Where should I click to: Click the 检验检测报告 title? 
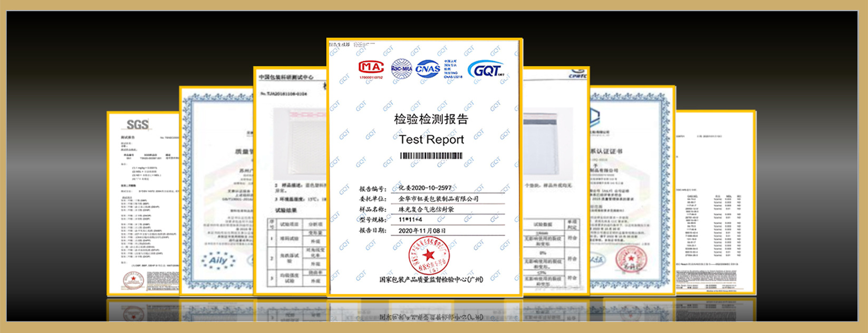[431, 119]
